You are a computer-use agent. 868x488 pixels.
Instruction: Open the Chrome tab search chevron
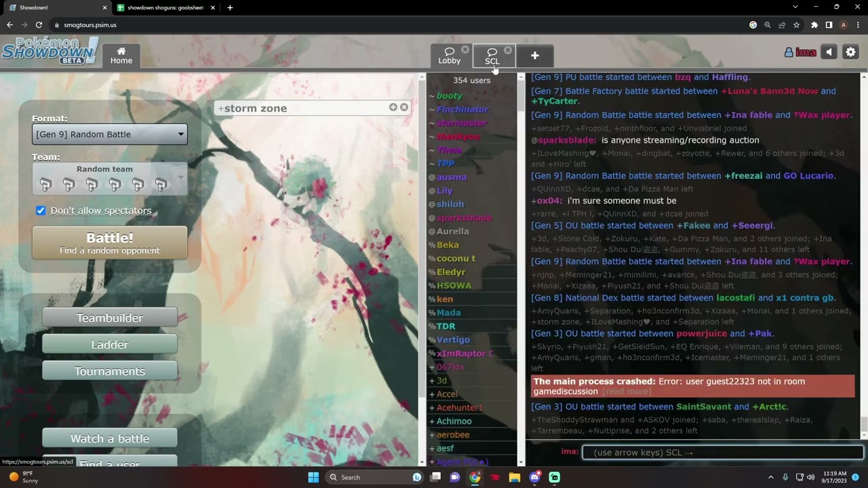pyautogui.click(x=795, y=7)
